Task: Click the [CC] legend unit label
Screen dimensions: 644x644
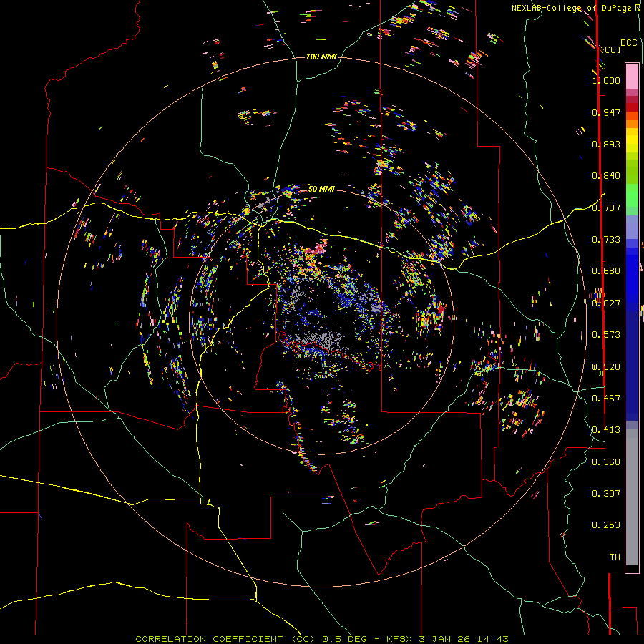Action: (611, 49)
